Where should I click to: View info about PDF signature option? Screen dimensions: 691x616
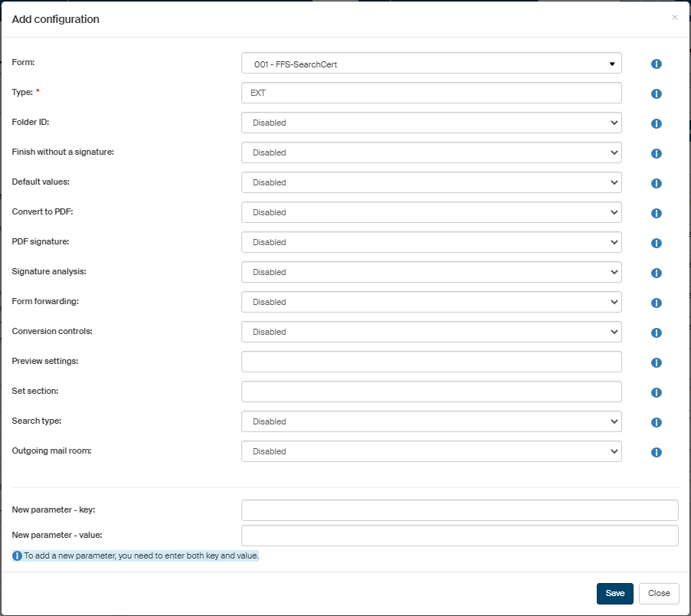coord(656,243)
